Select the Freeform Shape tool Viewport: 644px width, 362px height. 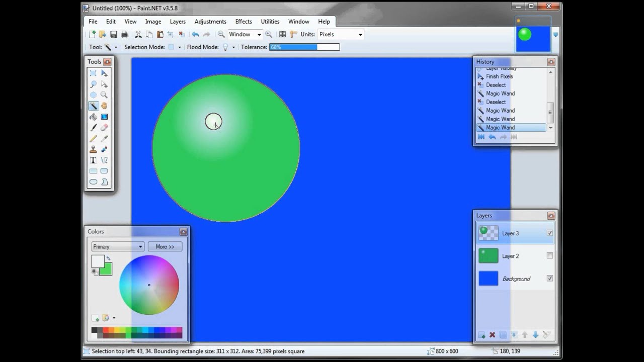[x=104, y=182]
